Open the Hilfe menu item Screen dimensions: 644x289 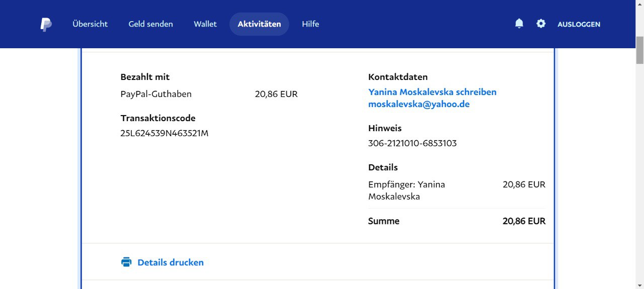tap(310, 24)
